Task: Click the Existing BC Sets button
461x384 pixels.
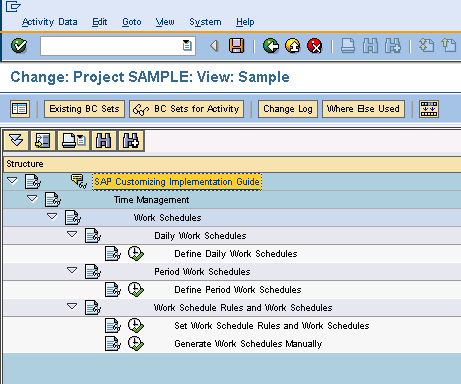Action: point(84,109)
